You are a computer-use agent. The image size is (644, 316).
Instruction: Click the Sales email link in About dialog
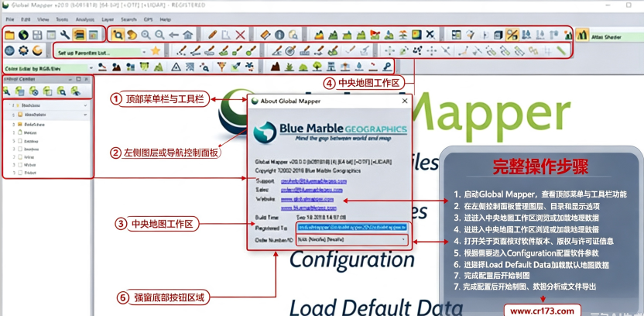311,190
